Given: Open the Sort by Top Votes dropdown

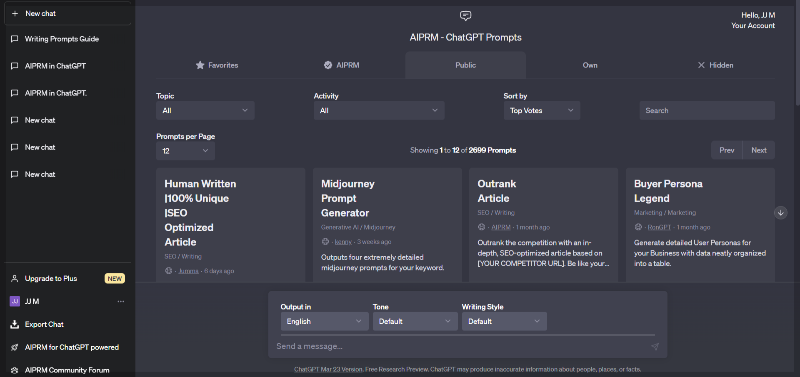Looking at the screenshot, I should [542, 110].
